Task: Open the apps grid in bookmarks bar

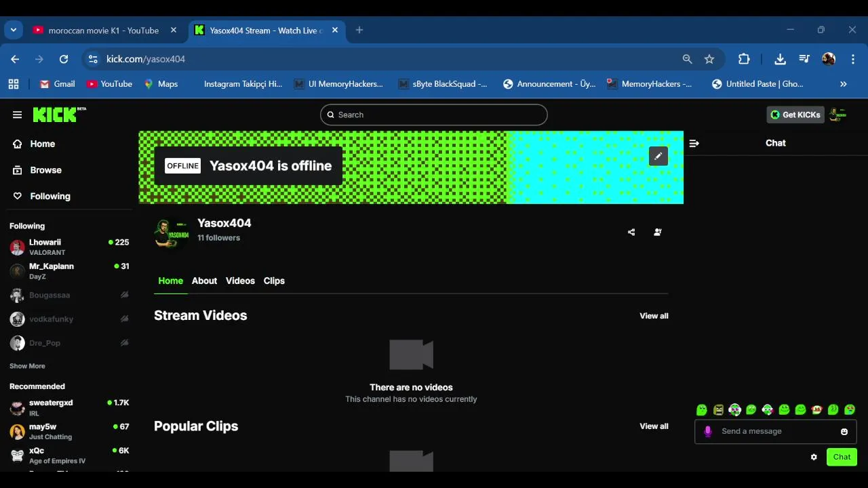Action: pos(13,84)
